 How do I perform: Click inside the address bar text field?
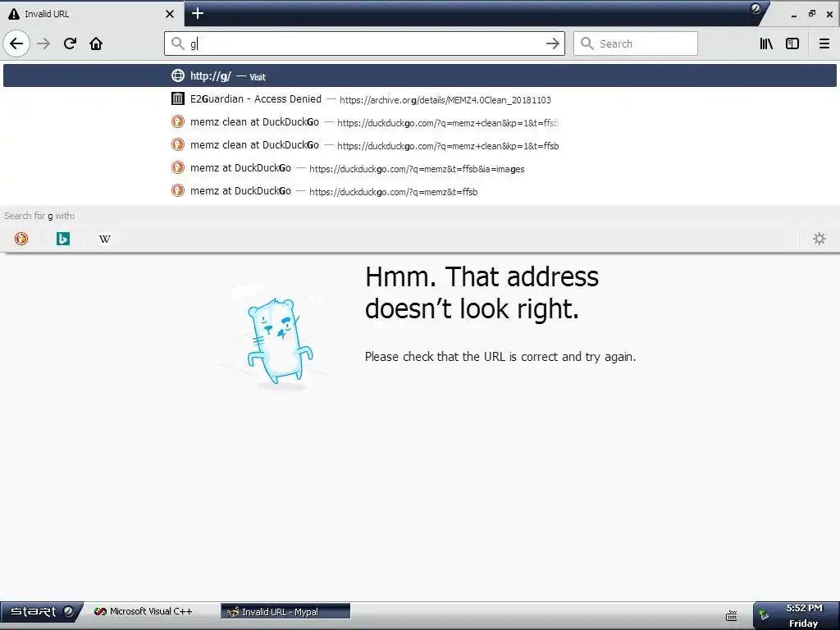pos(364,43)
